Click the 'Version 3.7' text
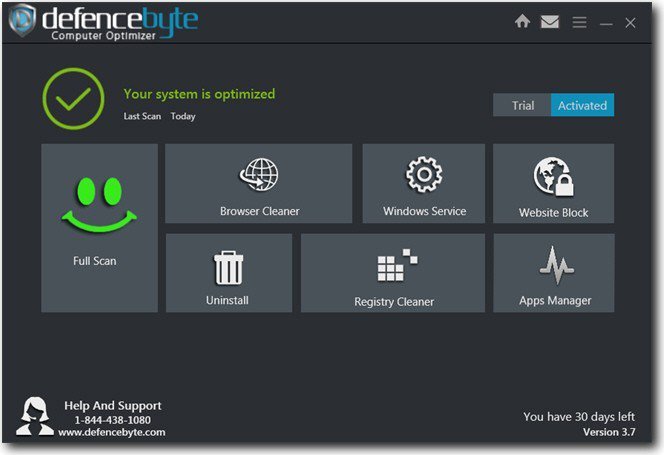The height and width of the screenshot is (455, 664). click(x=609, y=432)
